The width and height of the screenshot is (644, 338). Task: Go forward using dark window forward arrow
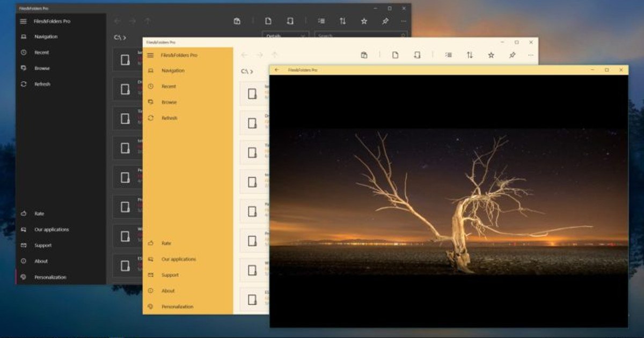coord(133,21)
